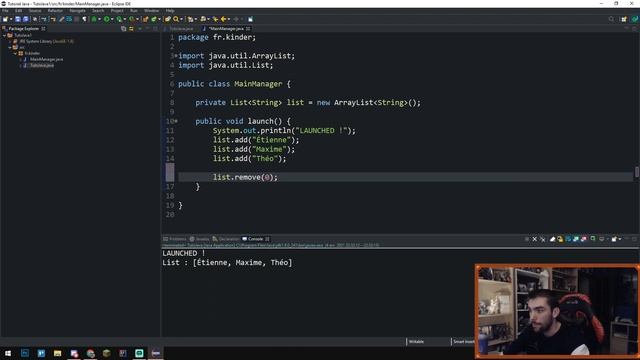640x360 pixels.
Task: Open the Window menu
Action: [x=151, y=11]
